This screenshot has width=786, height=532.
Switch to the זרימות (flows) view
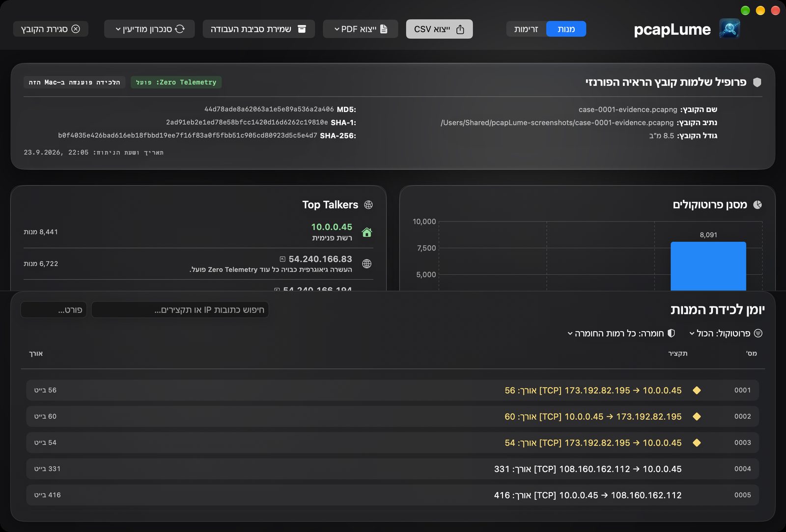tap(526, 29)
